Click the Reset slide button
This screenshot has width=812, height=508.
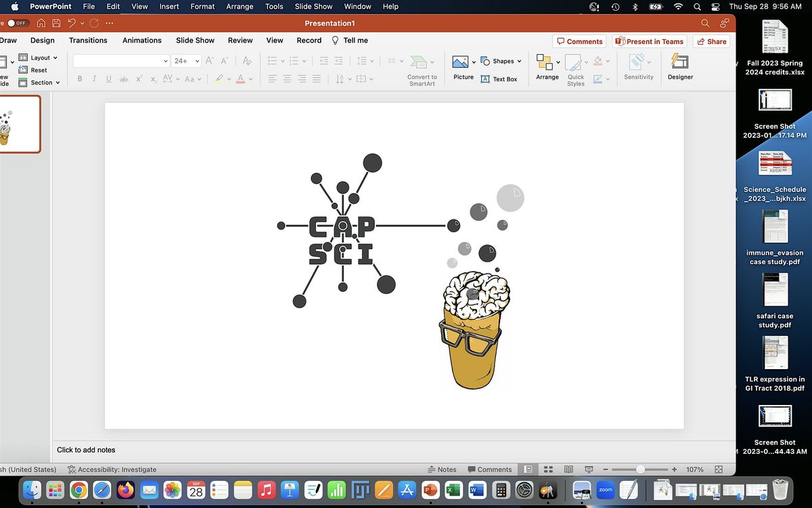32,70
